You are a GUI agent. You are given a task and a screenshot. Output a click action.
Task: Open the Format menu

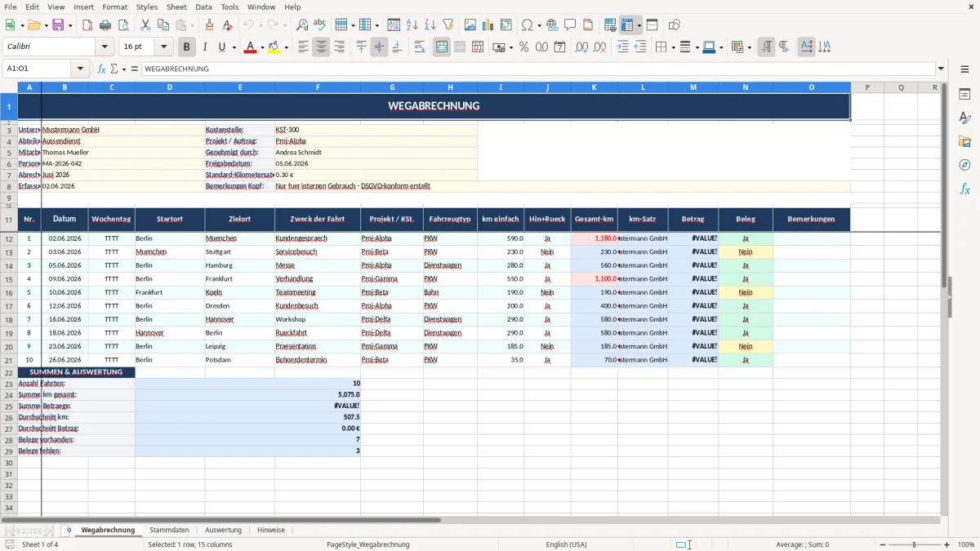point(114,7)
